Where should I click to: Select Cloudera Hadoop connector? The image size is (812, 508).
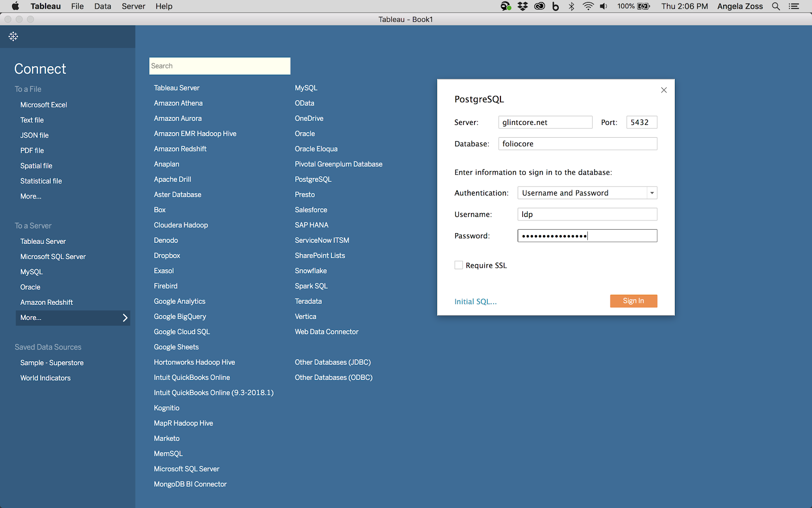(181, 225)
